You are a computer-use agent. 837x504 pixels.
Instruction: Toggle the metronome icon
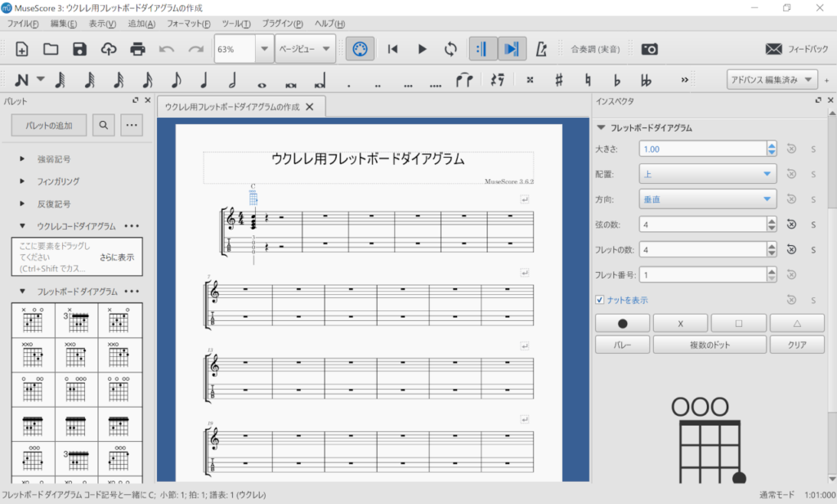pos(540,49)
